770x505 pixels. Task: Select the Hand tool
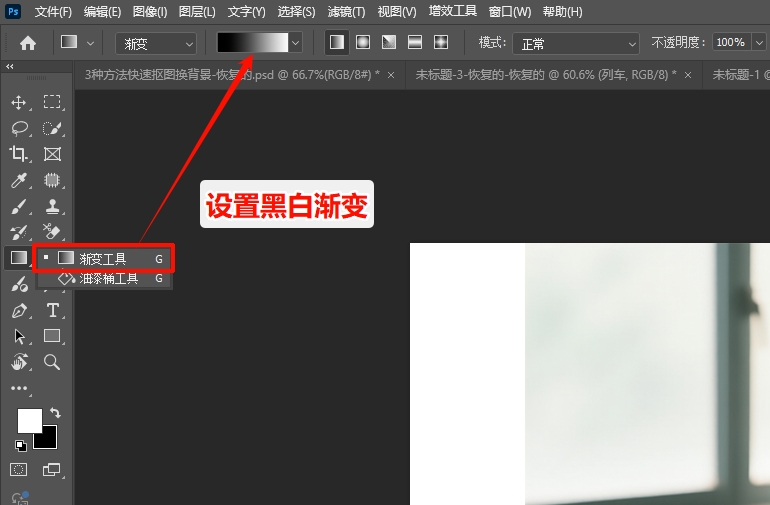coord(19,363)
